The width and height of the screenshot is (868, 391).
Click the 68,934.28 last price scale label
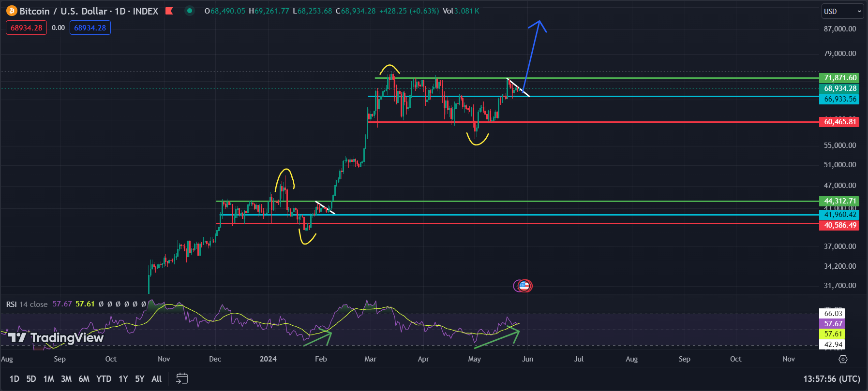tap(839, 88)
